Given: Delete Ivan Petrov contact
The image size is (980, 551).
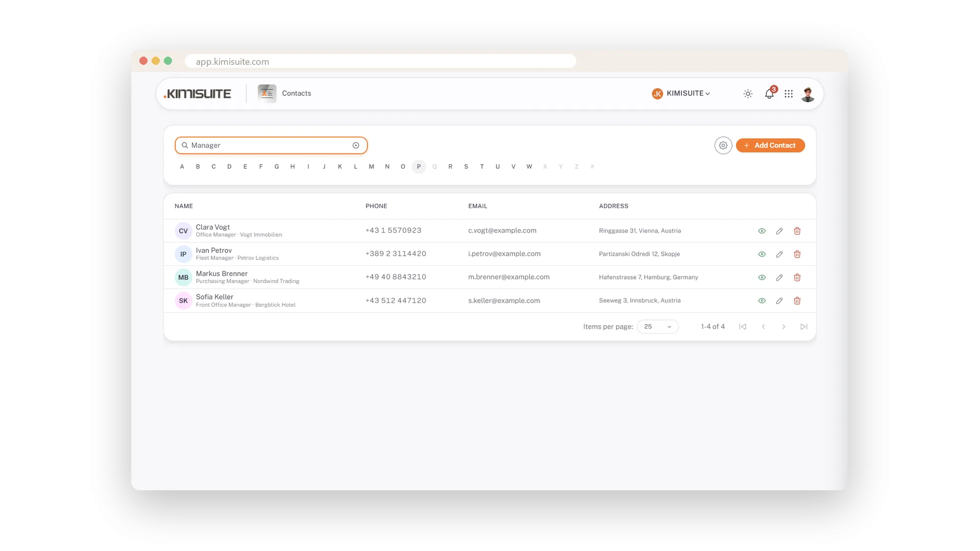Looking at the screenshot, I should [797, 254].
